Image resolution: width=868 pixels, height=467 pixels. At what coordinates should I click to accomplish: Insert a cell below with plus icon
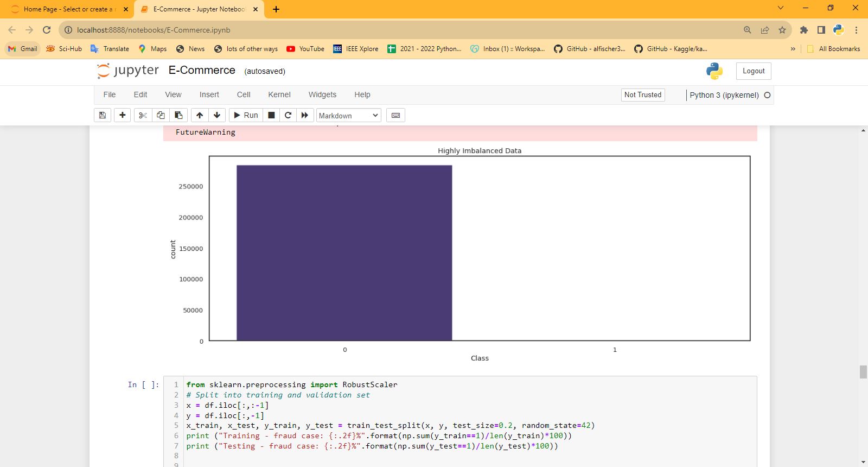[x=122, y=115]
